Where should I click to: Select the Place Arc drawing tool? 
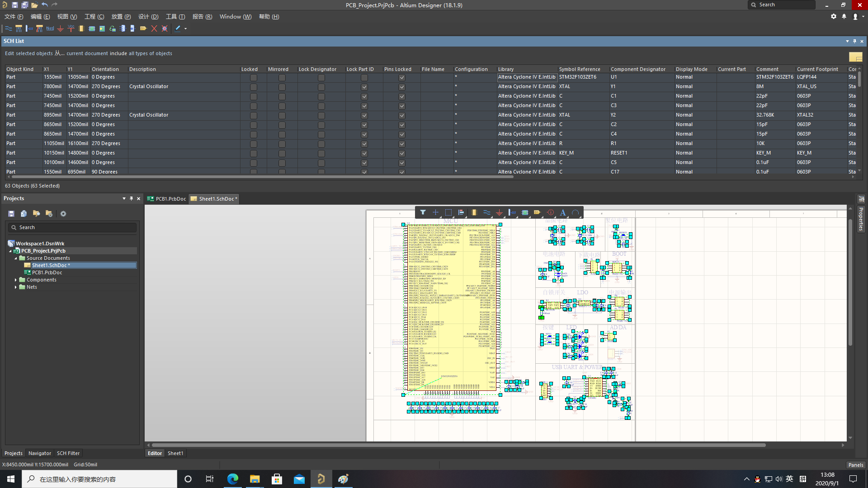[576, 212]
